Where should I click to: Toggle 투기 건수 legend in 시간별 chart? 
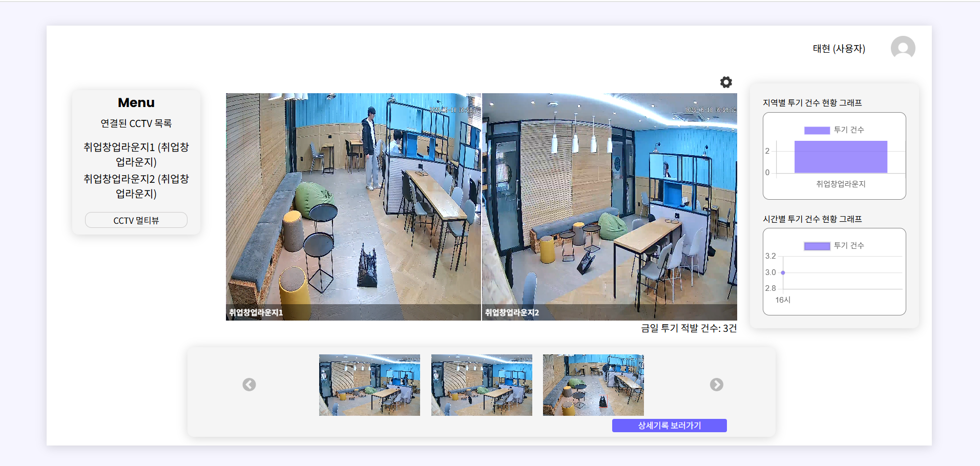point(834,246)
